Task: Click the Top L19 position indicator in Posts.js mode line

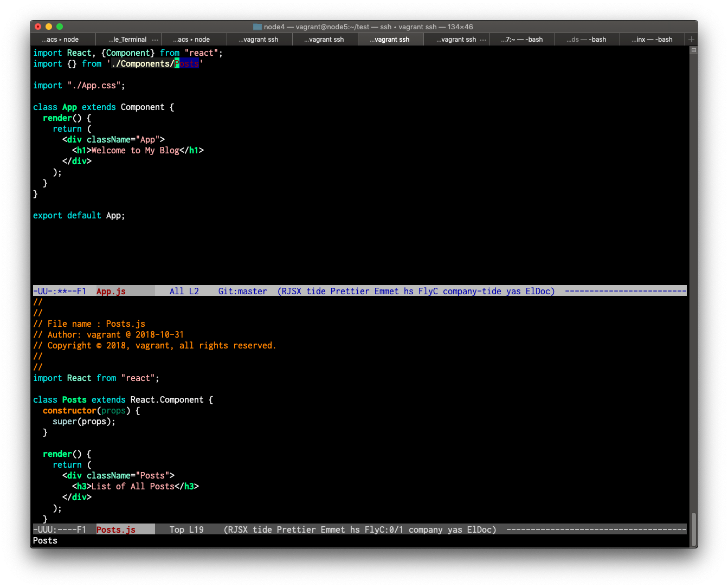Action: [186, 529]
